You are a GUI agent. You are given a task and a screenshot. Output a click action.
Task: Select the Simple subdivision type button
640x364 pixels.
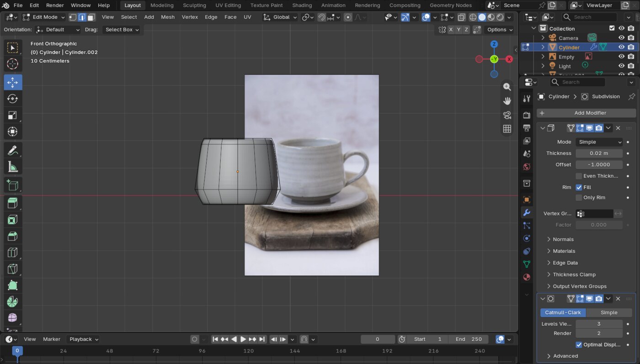[609, 313]
